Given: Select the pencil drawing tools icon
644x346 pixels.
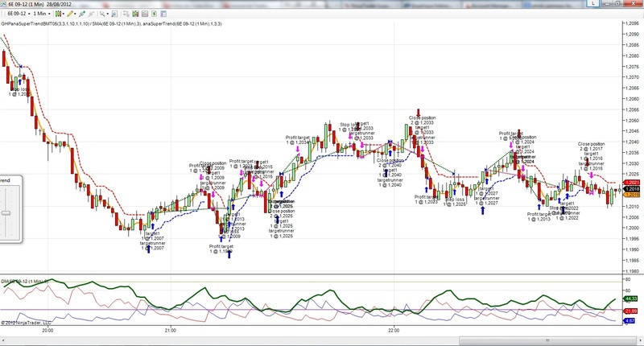Looking at the screenshot, I should tap(70, 14).
